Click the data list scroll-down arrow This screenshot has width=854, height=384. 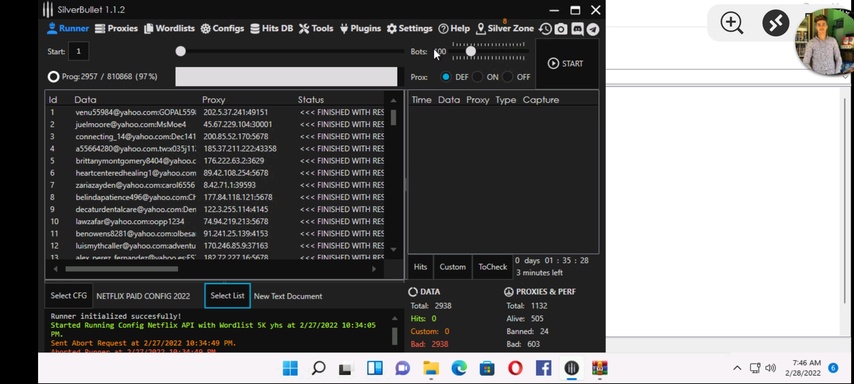tap(394, 249)
